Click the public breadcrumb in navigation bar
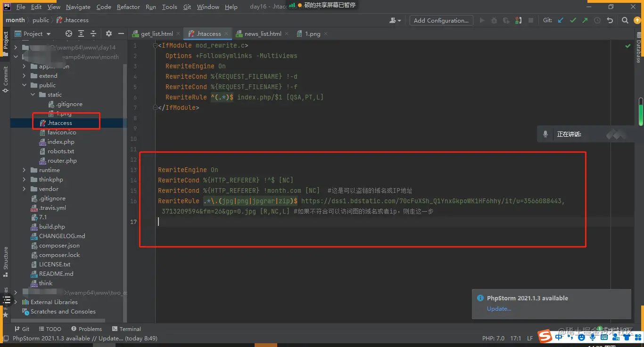 point(41,20)
